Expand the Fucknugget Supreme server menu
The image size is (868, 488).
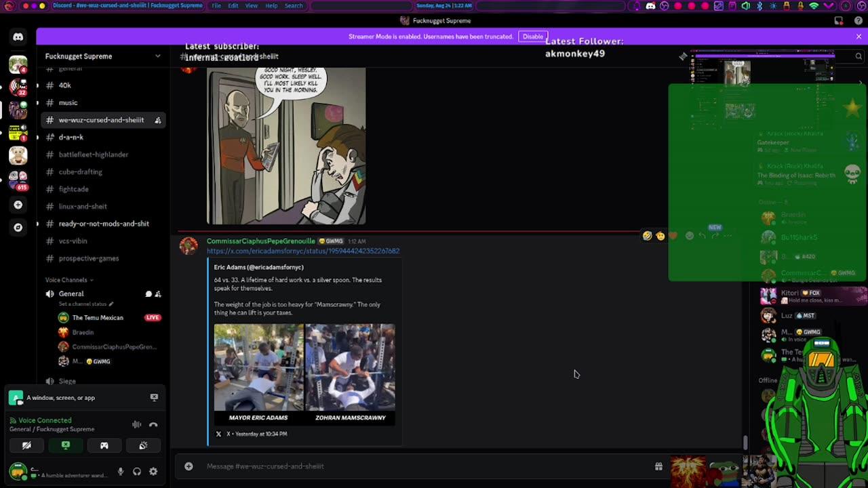[x=102, y=56]
